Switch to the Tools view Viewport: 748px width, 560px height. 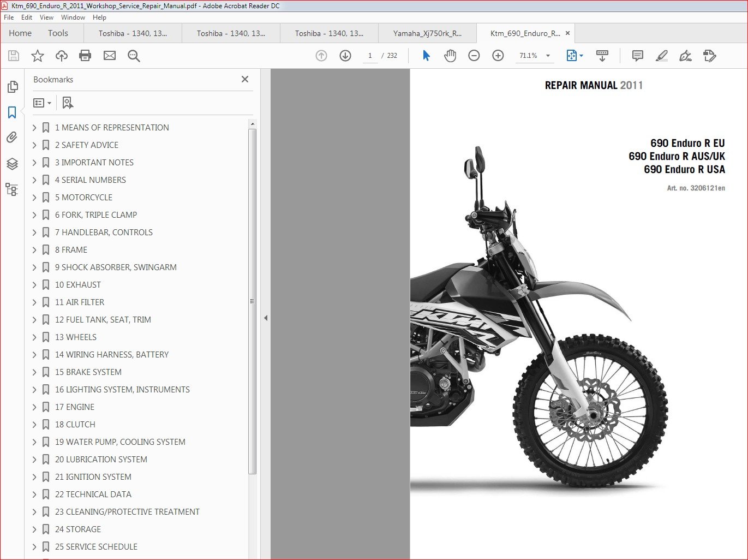click(58, 33)
